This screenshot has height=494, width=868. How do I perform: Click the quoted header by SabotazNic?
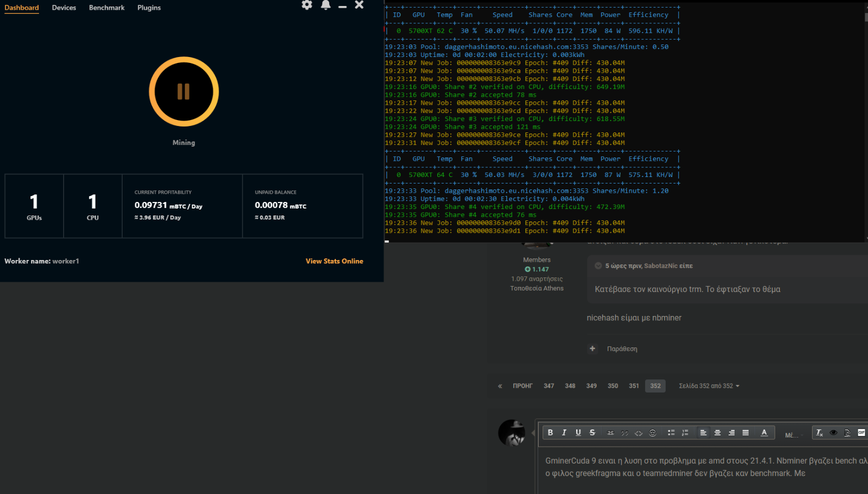[x=649, y=266]
